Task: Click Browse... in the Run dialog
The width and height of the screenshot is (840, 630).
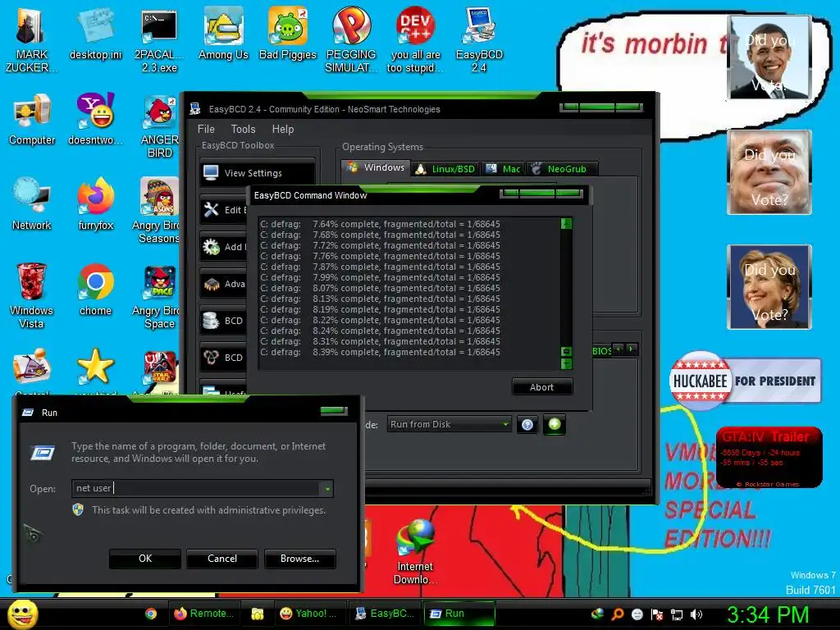Action: [x=299, y=559]
